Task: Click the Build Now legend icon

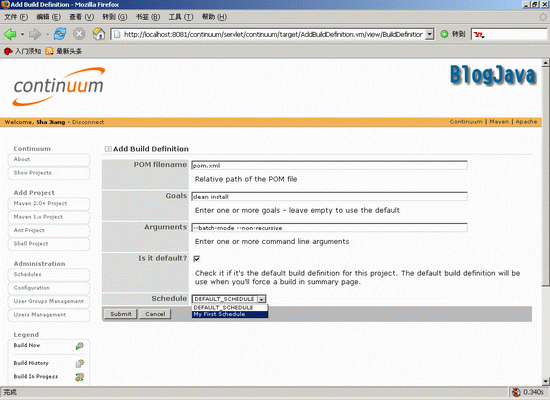Action: pos(80,346)
